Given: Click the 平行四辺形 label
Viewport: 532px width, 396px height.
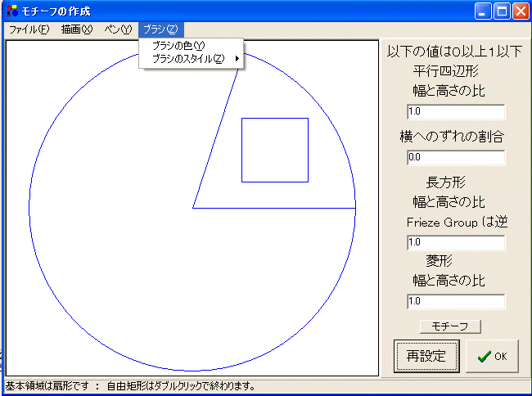Looking at the screenshot, I should coord(445,71).
